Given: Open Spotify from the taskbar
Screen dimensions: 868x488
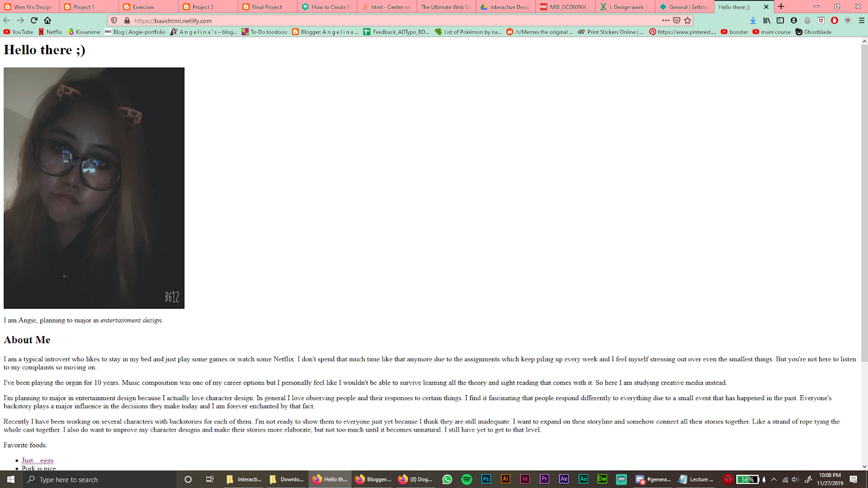Looking at the screenshot, I should [467, 479].
